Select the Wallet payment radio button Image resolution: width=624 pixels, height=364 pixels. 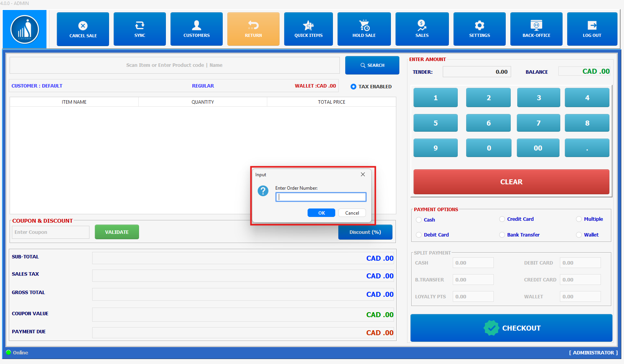pyautogui.click(x=579, y=235)
